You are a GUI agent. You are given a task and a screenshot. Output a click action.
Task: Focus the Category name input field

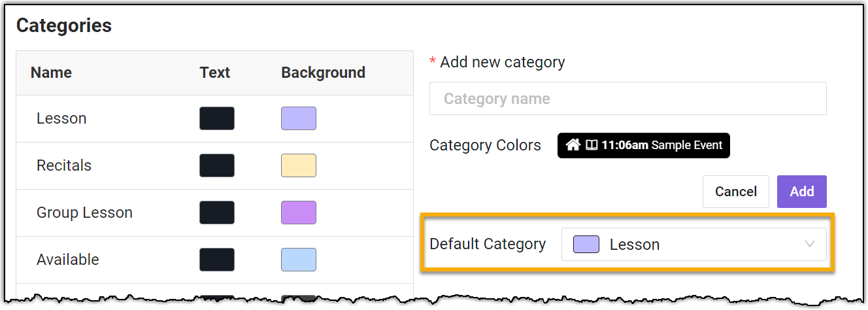pyautogui.click(x=627, y=99)
